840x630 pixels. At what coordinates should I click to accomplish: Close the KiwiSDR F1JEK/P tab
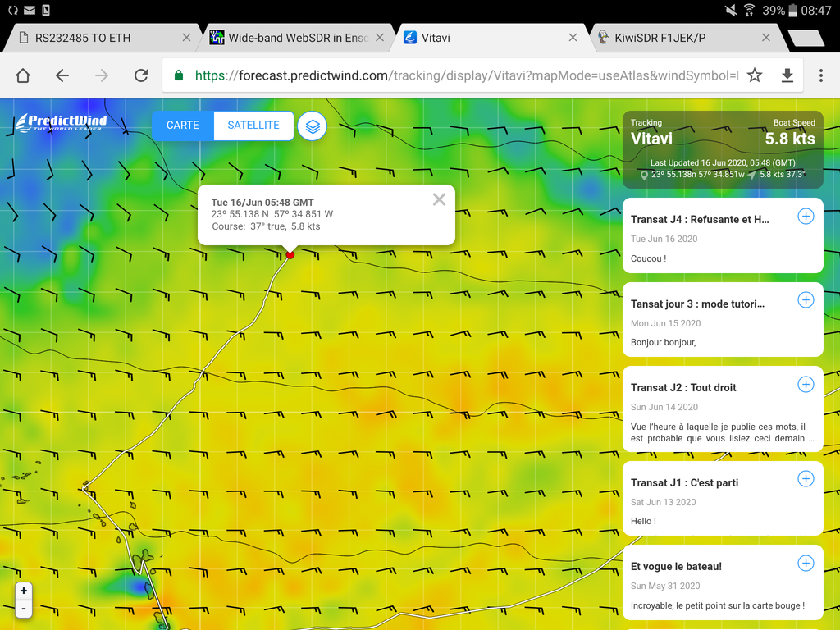pyautogui.click(x=766, y=38)
